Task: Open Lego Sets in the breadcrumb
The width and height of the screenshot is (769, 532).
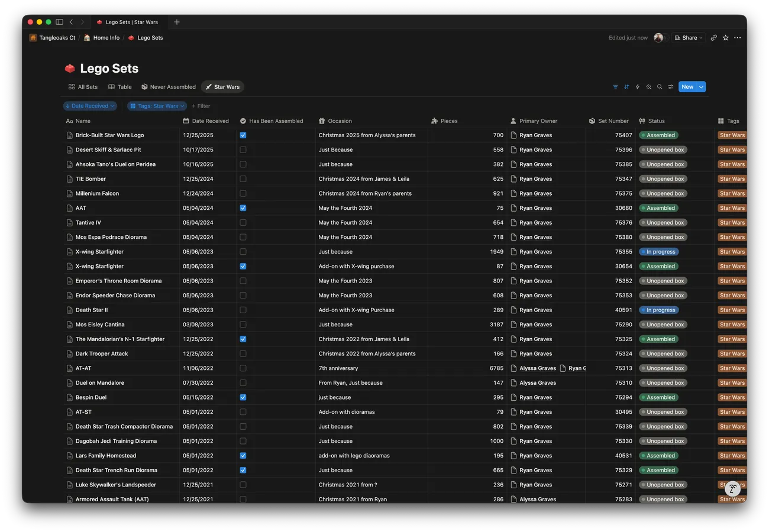Action: (x=146, y=38)
